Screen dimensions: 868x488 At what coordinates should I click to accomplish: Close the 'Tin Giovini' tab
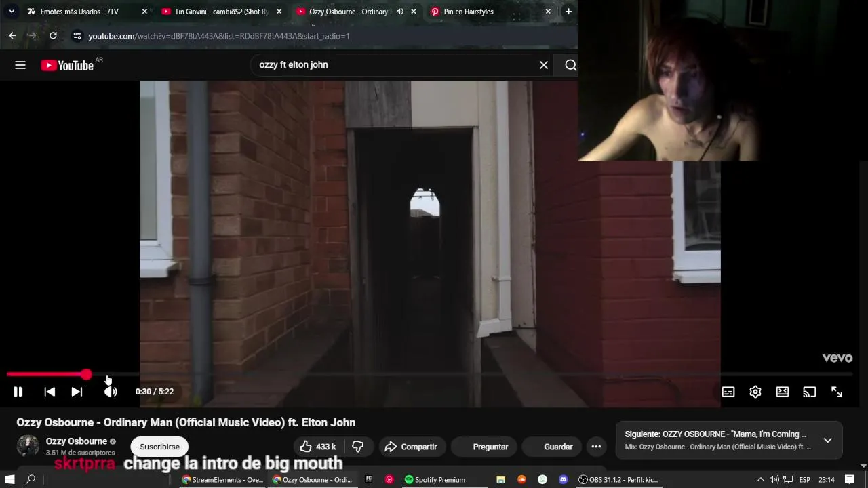tap(279, 12)
